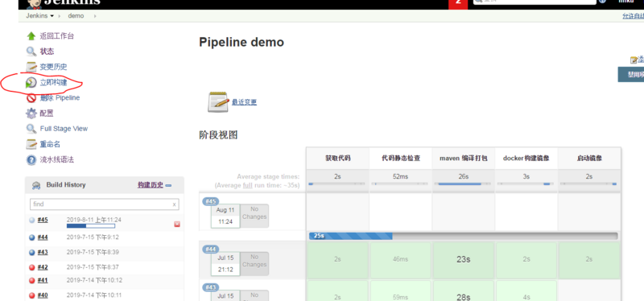Click 重命名 in the sidebar
The image size is (644, 301).
50,144
